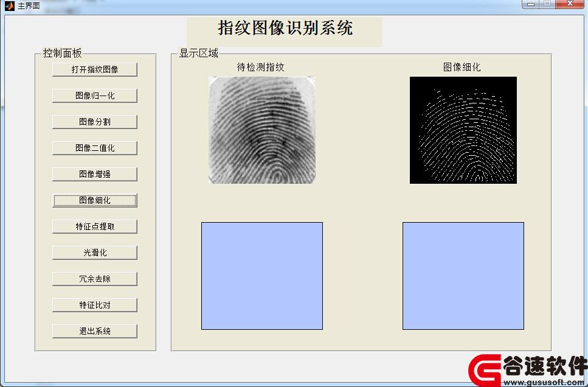Click the 待检测指纹 label
This screenshot has height=387, width=588.
point(261,67)
